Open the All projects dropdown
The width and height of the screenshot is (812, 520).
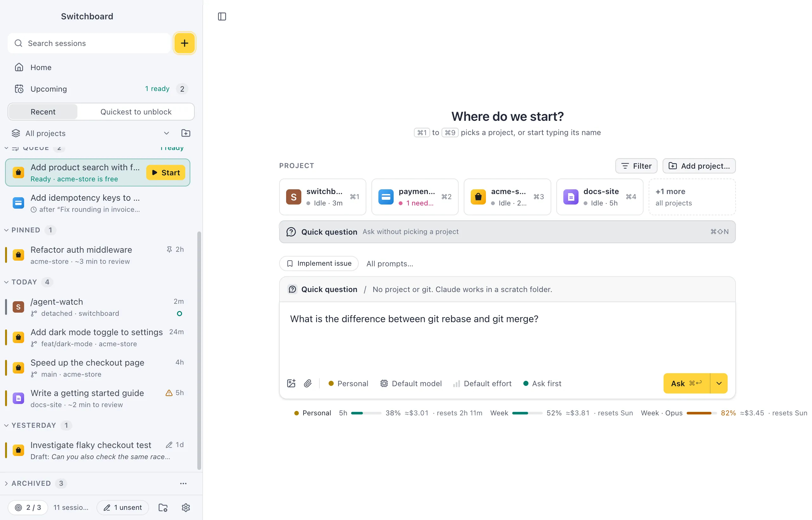pyautogui.click(x=90, y=133)
